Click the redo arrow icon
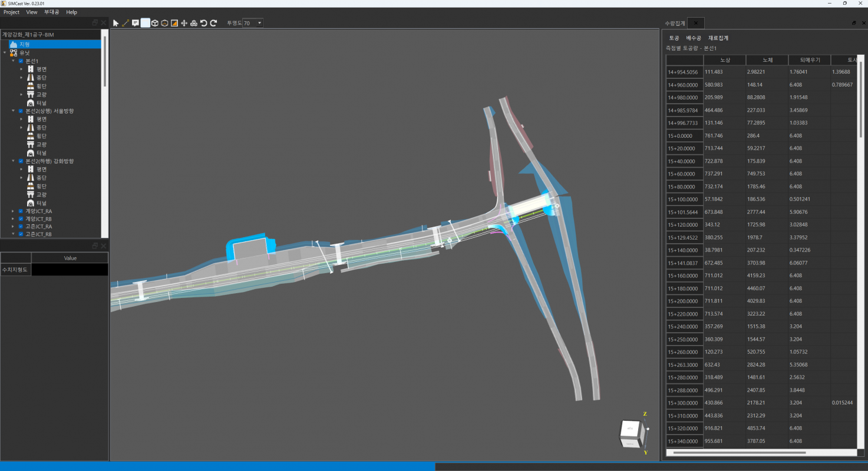The width and height of the screenshot is (868, 471). click(x=213, y=23)
